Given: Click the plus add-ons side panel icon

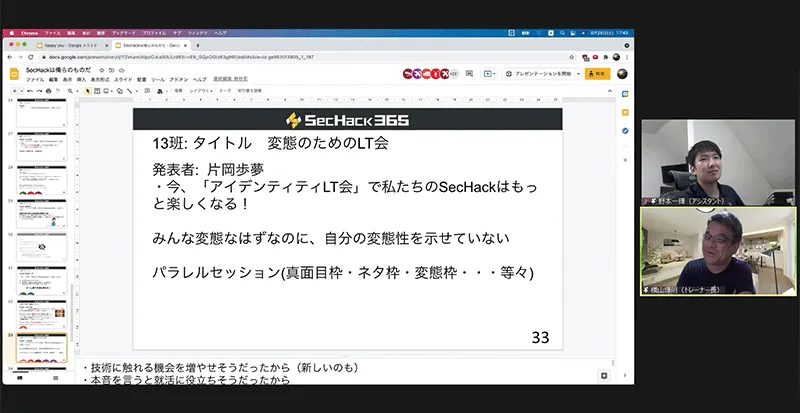Looking at the screenshot, I should point(625,160).
